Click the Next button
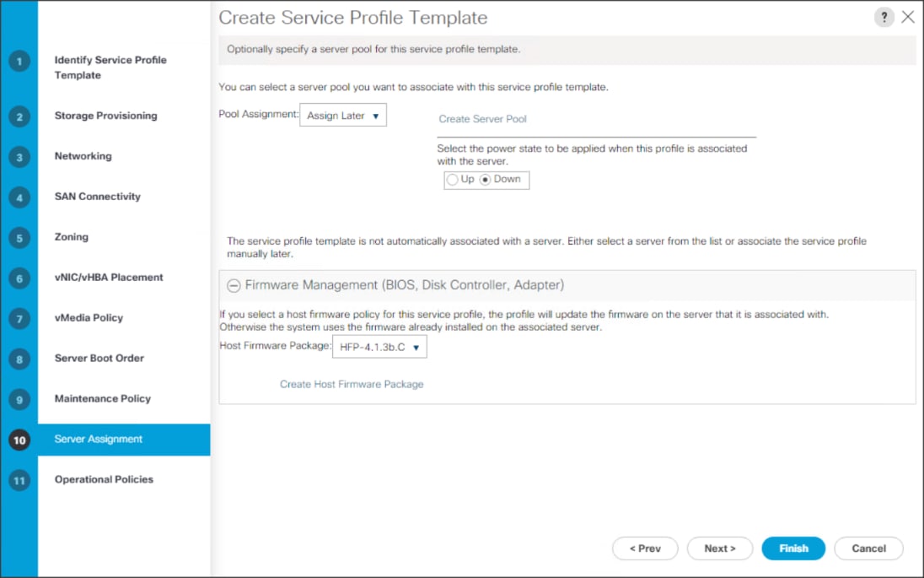The width and height of the screenshot is (924, 578). tap(719, 548)
